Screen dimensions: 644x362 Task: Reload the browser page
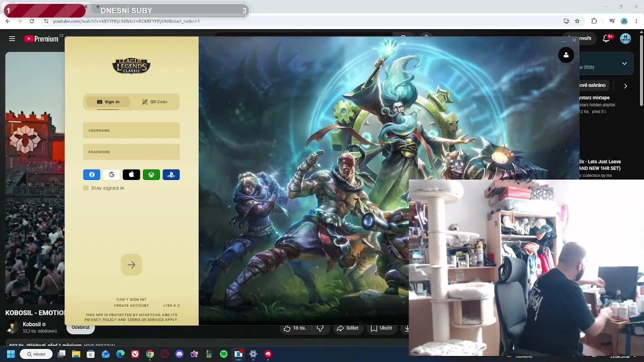coord(32,21)
